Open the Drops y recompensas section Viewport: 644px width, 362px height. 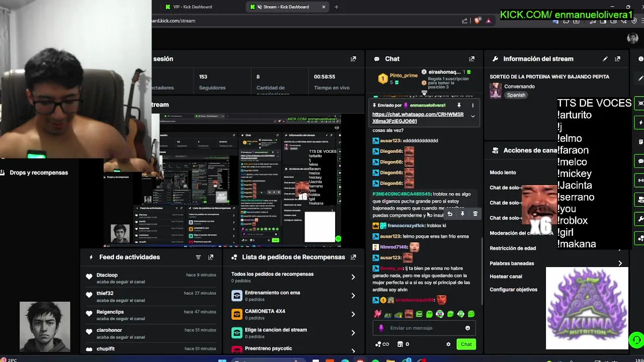(x=39, y=172)
